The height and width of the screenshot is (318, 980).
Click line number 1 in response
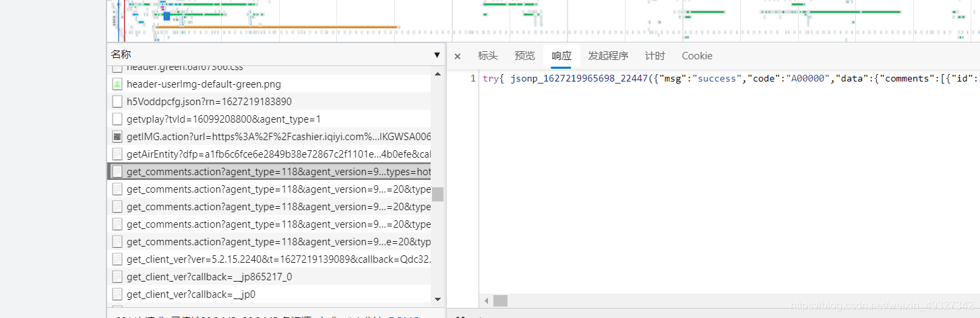[x=472, y=79]
